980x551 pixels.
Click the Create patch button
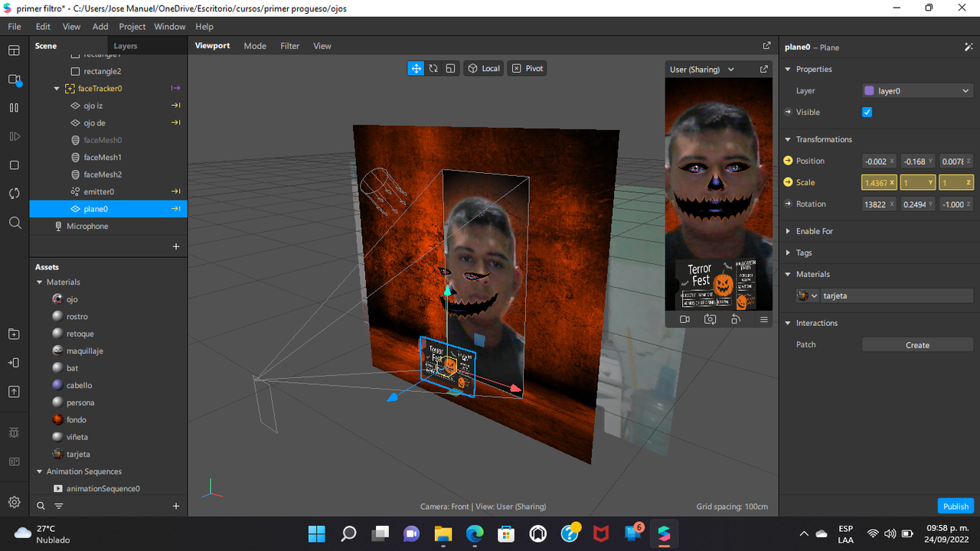[x=917, y=344]
